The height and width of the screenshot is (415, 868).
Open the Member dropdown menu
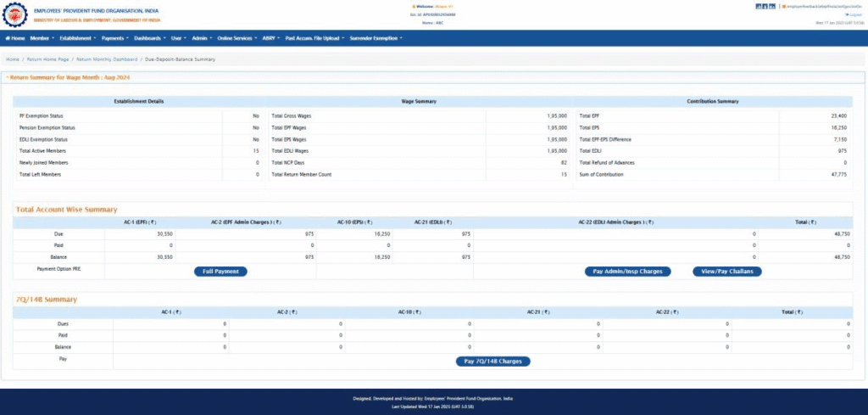click(x=42, y=38)
